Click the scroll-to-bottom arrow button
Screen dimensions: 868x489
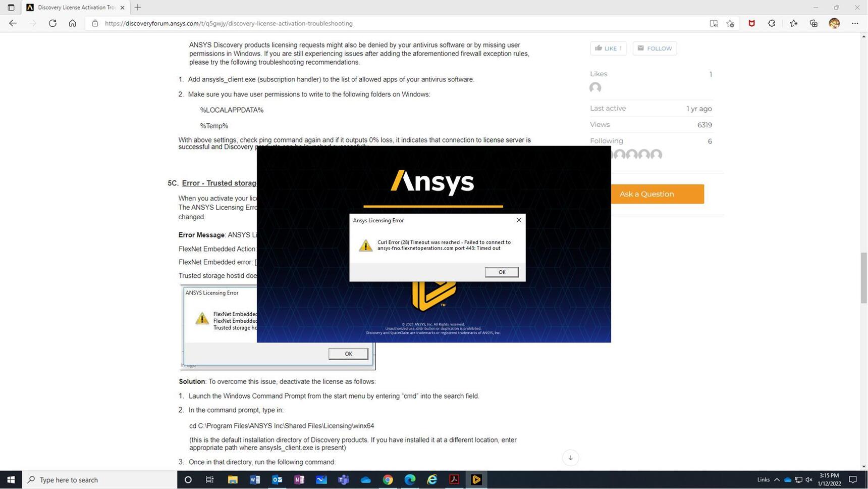coord(570,458)
